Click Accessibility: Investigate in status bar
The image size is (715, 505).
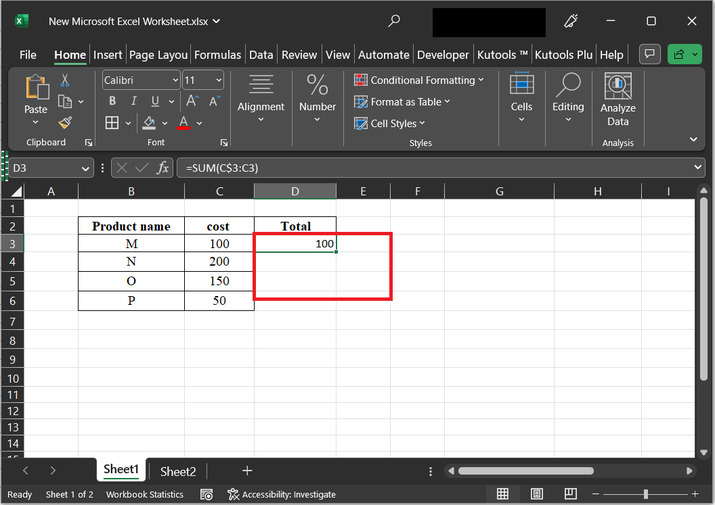tap(282, 494)
